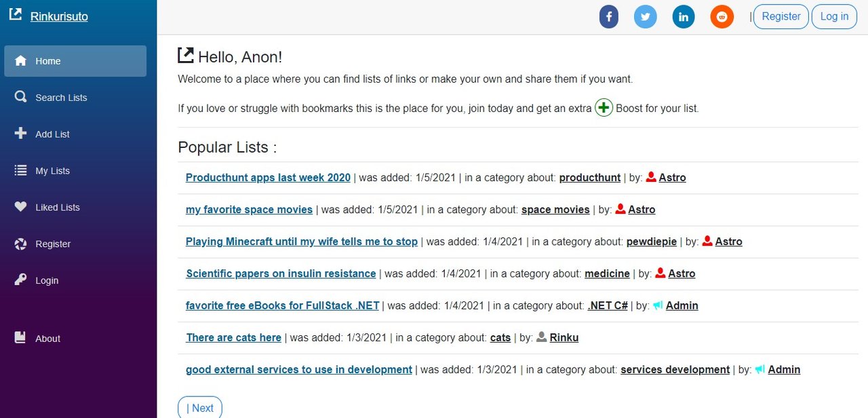This screenshot has width=868, height=418.
Task: Click the Liked Lists heart icon
Action: [21, 207]
